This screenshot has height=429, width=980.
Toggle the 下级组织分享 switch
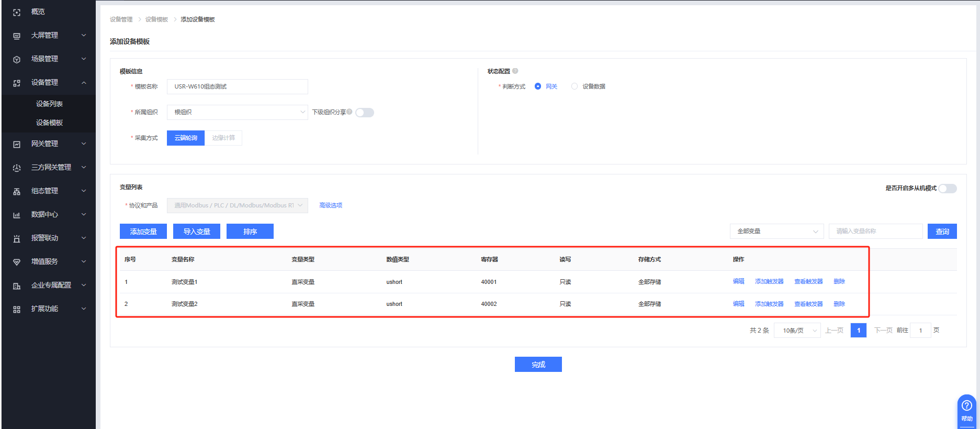point(365,113)
